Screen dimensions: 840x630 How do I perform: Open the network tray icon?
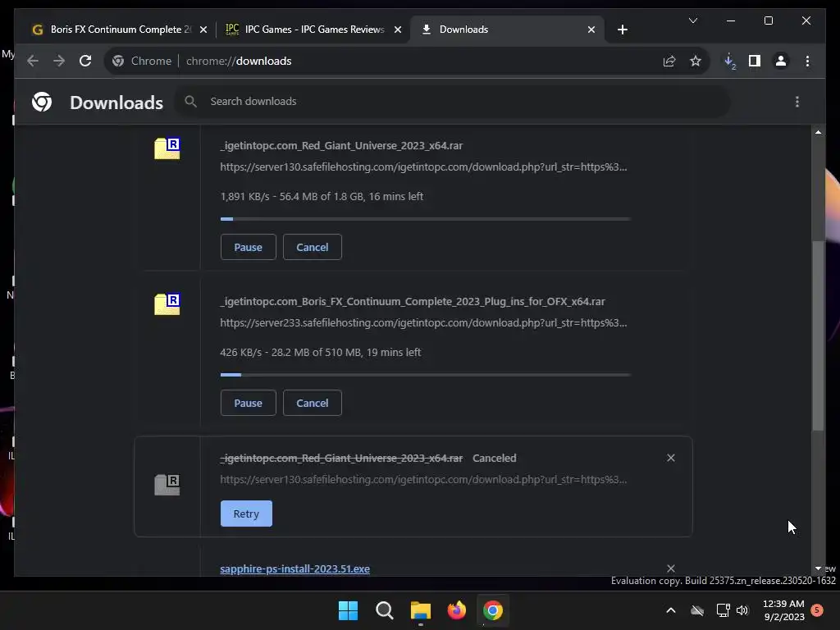[724, 610]
